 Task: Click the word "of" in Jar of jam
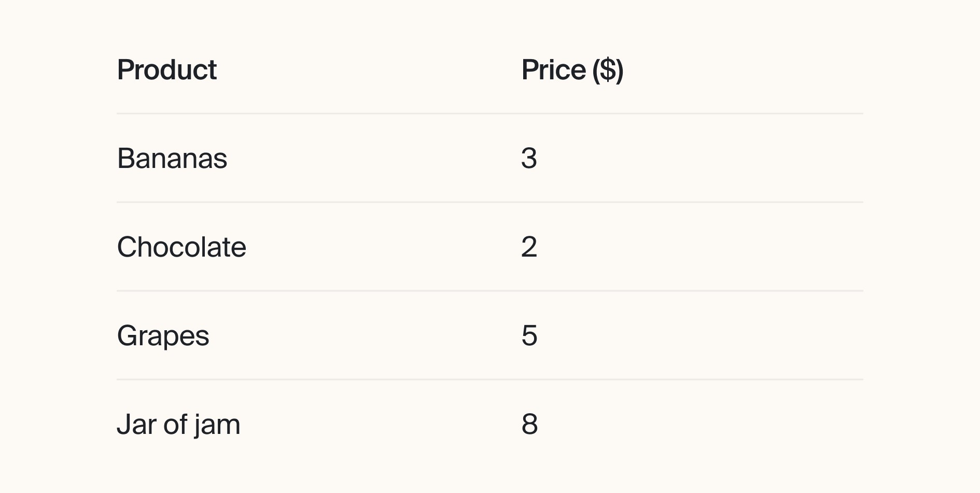pos(175,424)
